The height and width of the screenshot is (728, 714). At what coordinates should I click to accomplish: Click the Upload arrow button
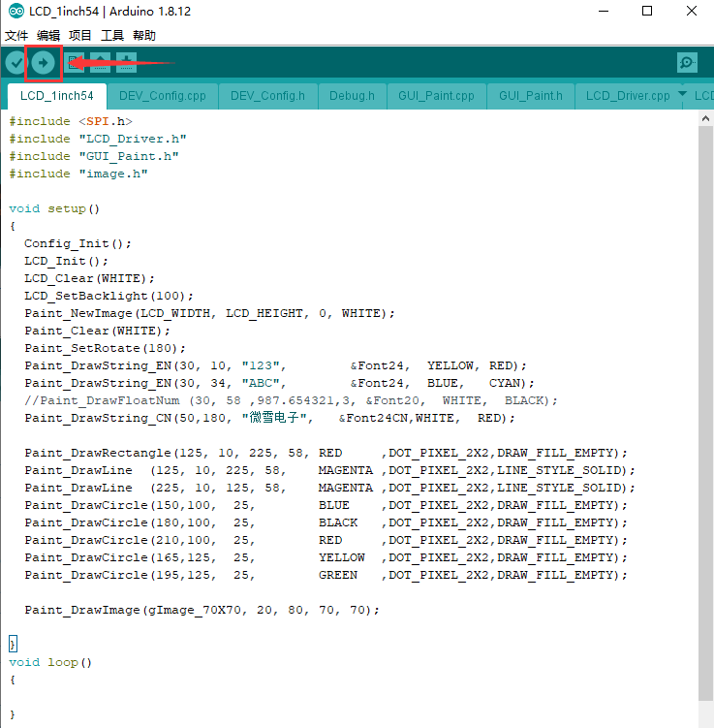(x=44, y=63)
